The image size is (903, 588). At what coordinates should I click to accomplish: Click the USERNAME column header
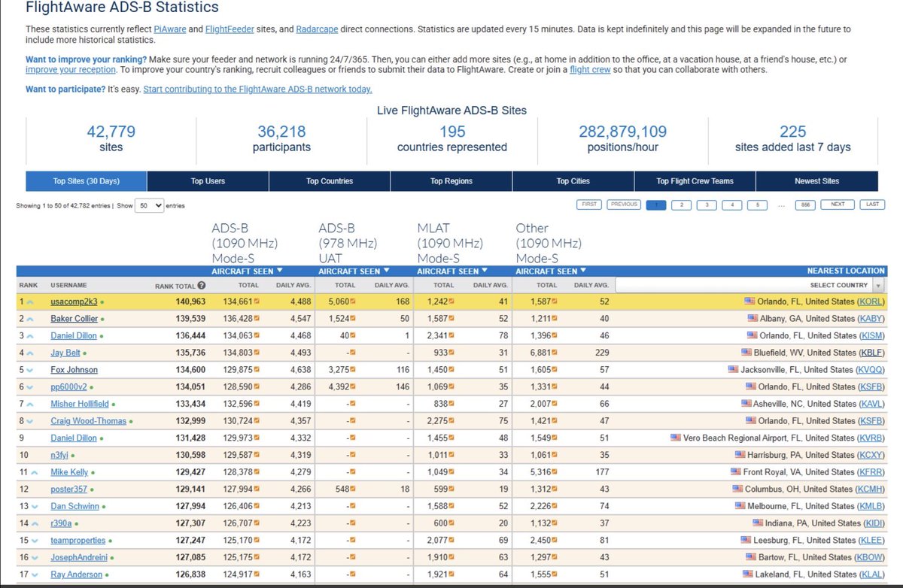[68, 285]
